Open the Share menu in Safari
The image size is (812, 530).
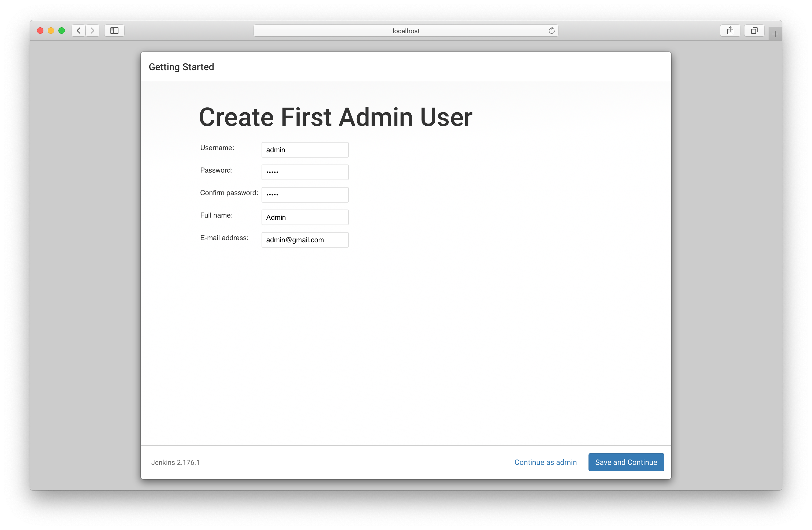[x=730, y=30]
